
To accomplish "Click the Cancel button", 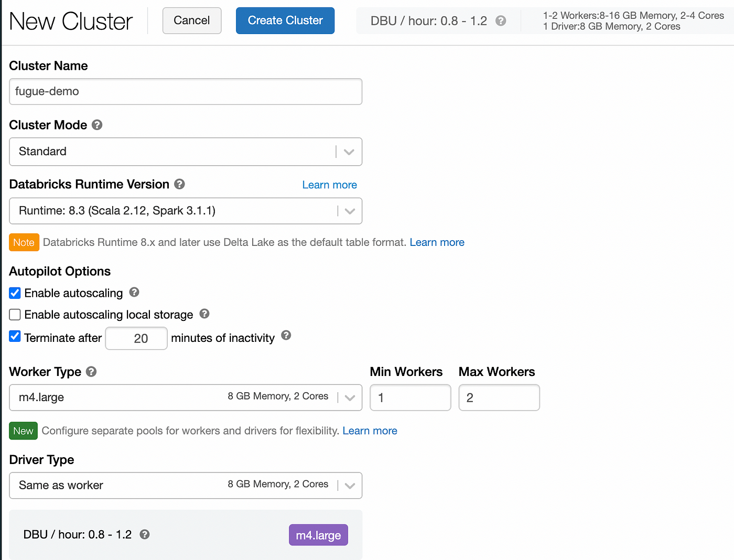I will pos(192,20).
